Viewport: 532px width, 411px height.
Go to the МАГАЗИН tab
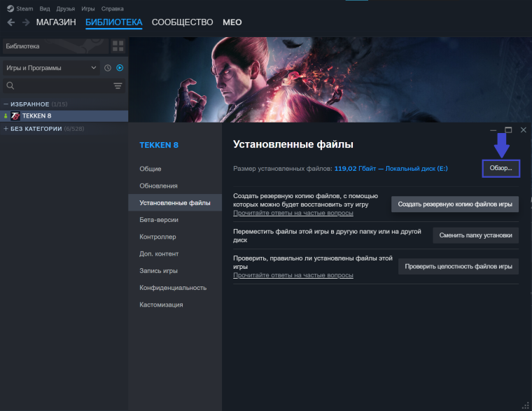pyautogui.click(x=56, y=22)
